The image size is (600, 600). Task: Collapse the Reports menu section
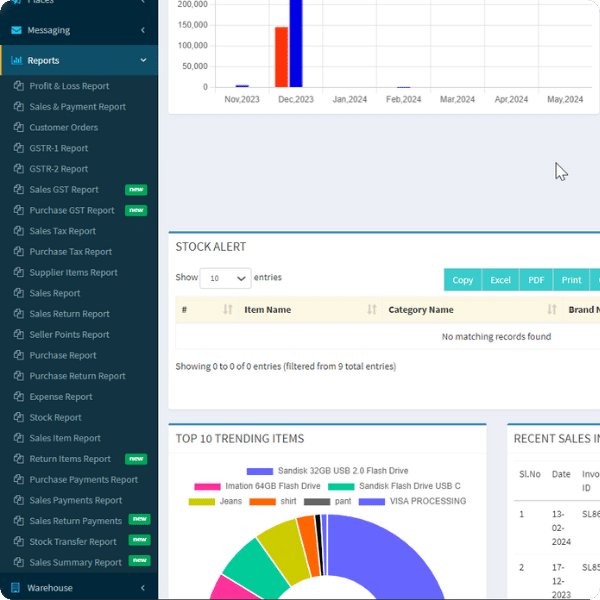(x=143, y=61)
